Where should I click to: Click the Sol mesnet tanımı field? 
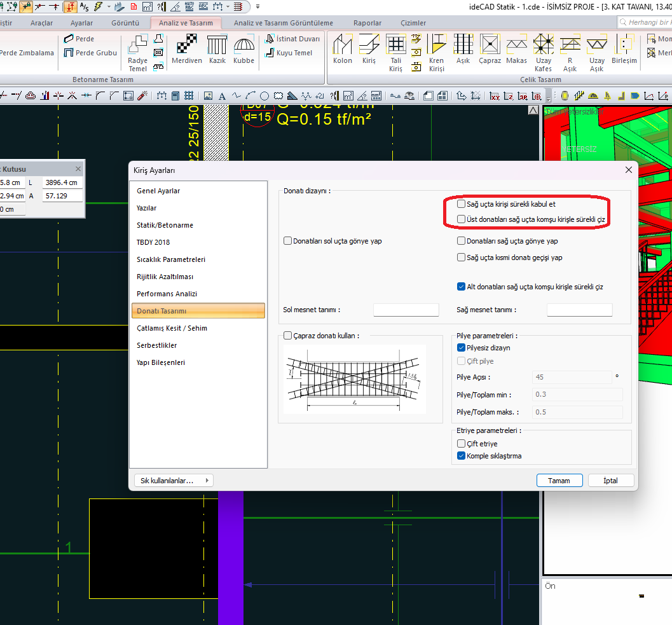(406, 310)
